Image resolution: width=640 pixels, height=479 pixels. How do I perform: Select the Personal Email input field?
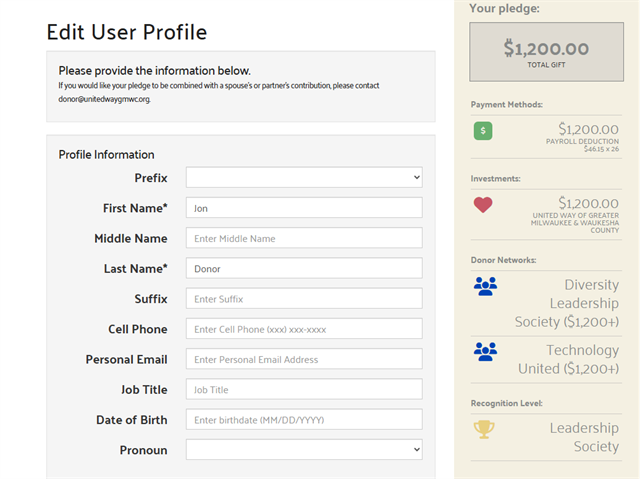point(304,359)
